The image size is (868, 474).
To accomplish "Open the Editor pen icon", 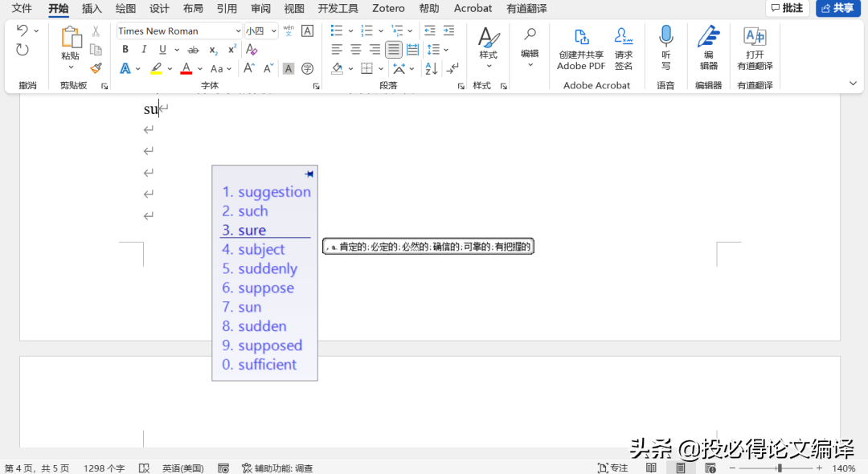I will click(708, 48).
